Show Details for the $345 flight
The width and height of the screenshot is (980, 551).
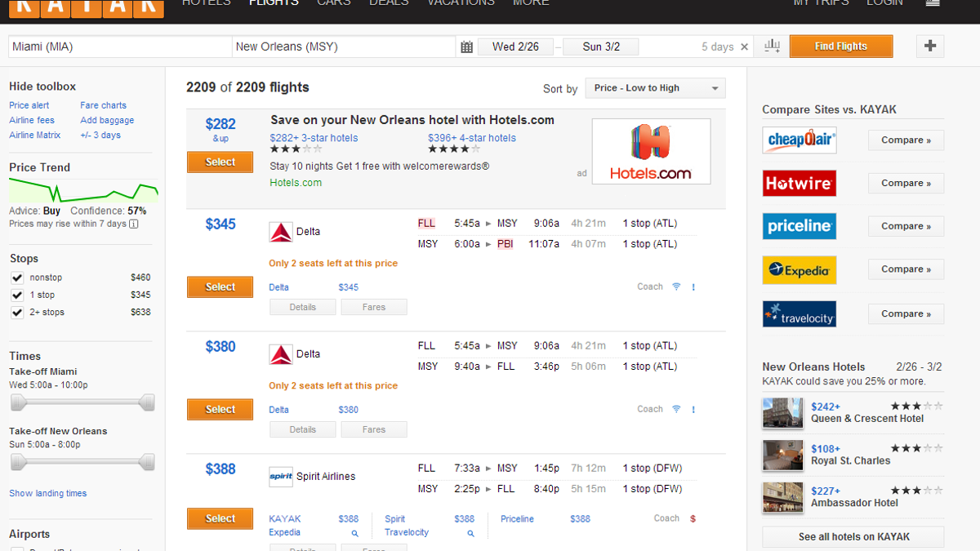(303, 307)
